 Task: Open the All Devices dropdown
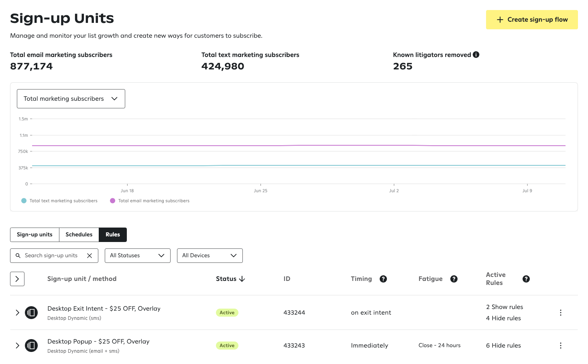(210, 255)
